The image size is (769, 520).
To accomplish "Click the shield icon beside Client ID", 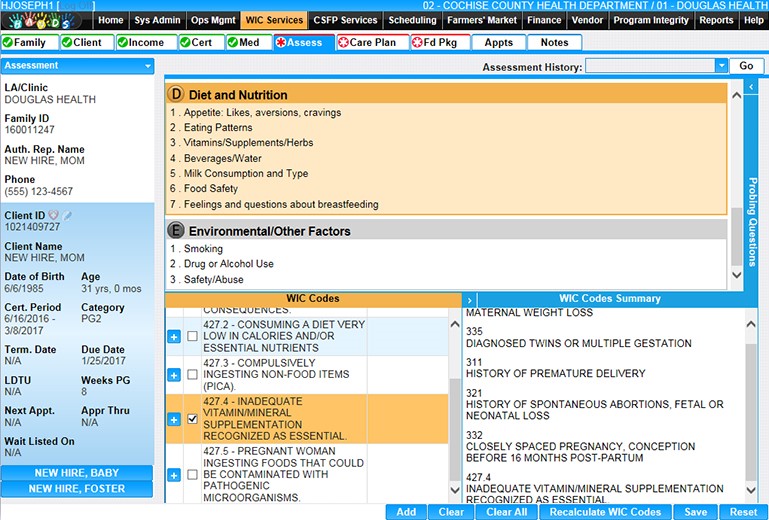I will [54, 215].
